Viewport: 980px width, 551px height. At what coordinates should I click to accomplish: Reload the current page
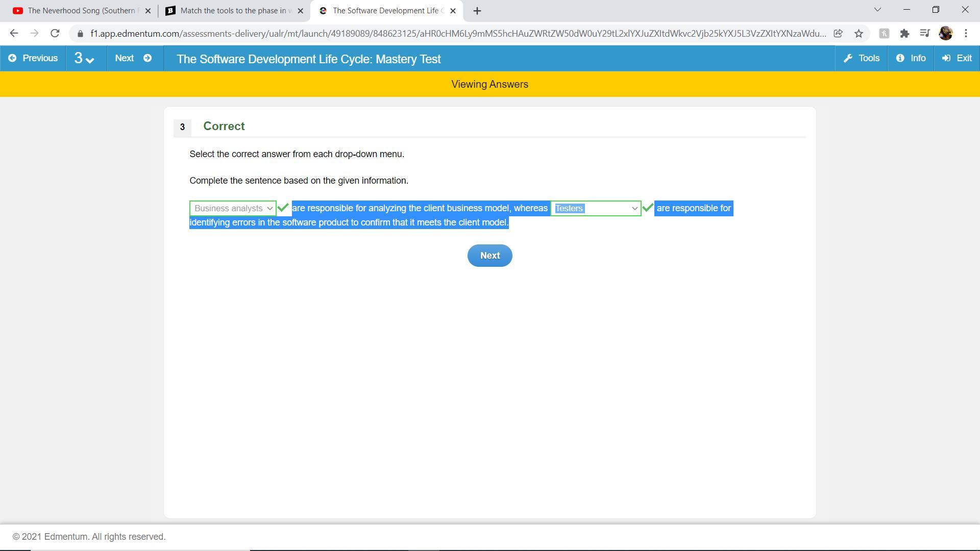click(x=55, y=34)
